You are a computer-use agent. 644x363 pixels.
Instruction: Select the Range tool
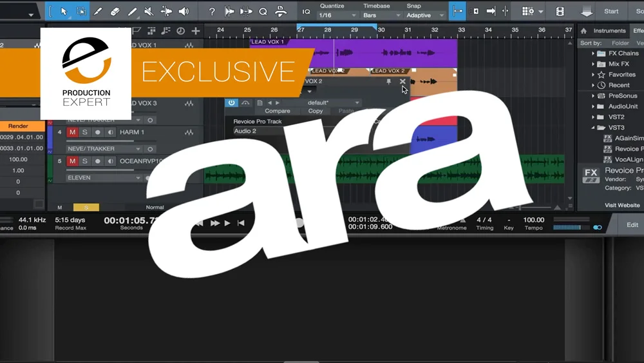(x=81, y=12)
